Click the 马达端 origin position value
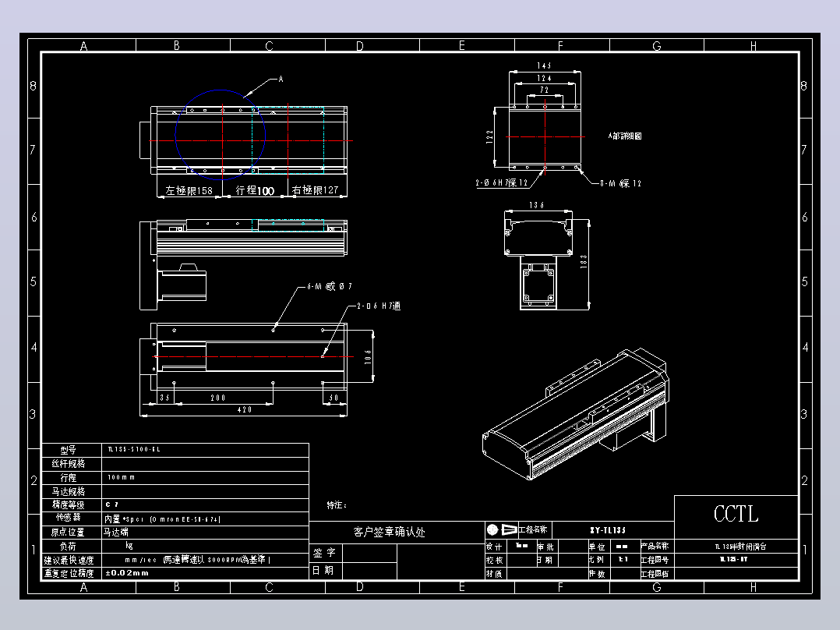 [x=116, y=533]
